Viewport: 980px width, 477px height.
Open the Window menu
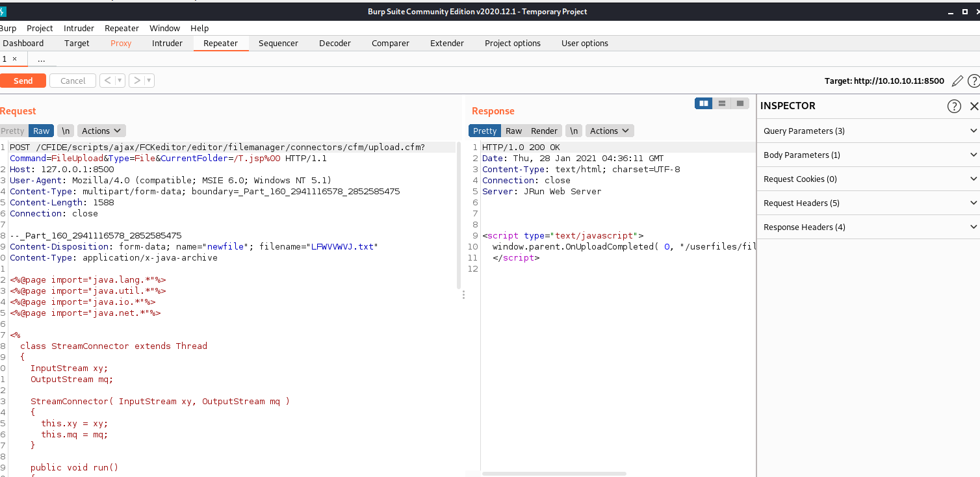point(164,28)
